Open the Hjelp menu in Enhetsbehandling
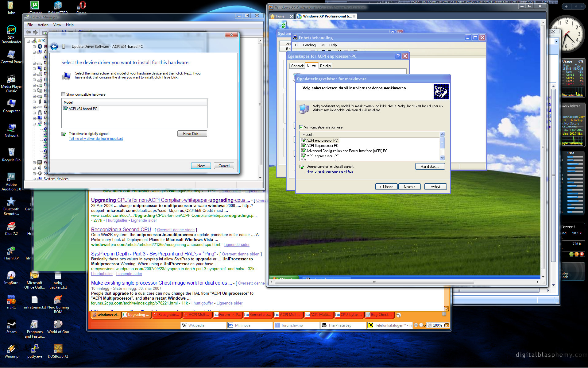Screen dimensions: 588x368 click(x=333, y=45)
